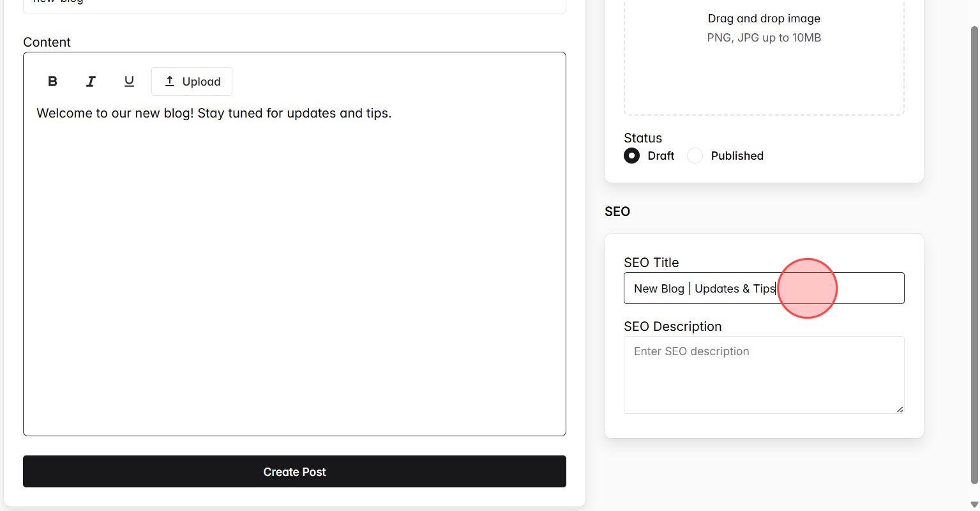Click the blog title input at the top
980x511 pixels.
point(294,2)
